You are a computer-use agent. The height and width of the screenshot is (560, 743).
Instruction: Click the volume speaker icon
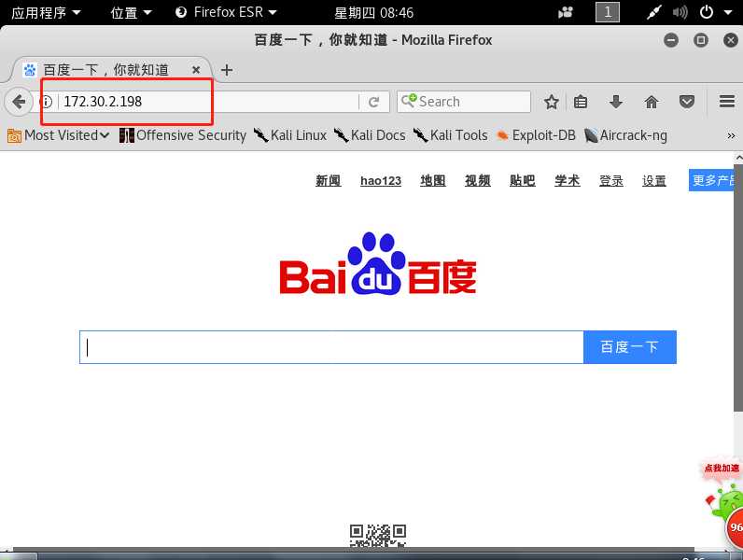(x=680, y=12)
